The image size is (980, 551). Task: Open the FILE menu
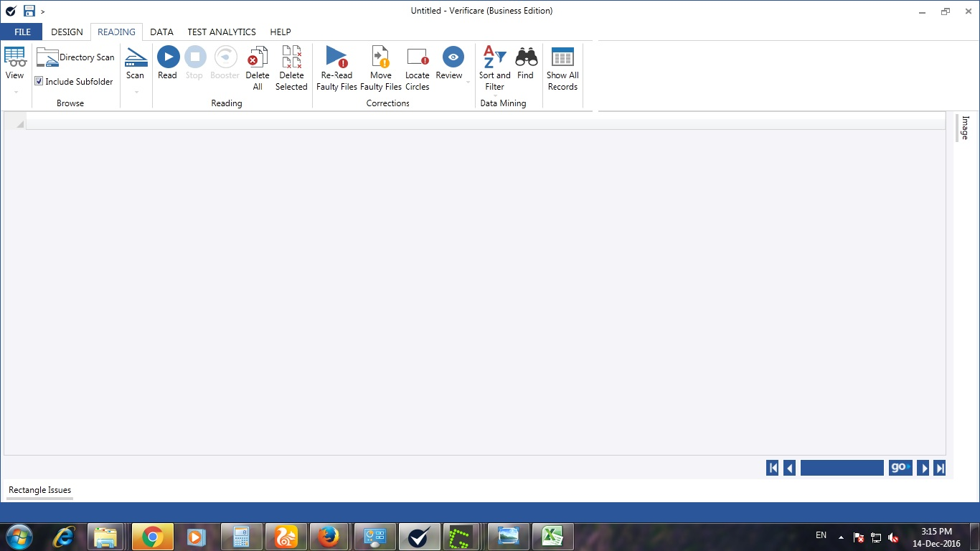tap(22, 32)
